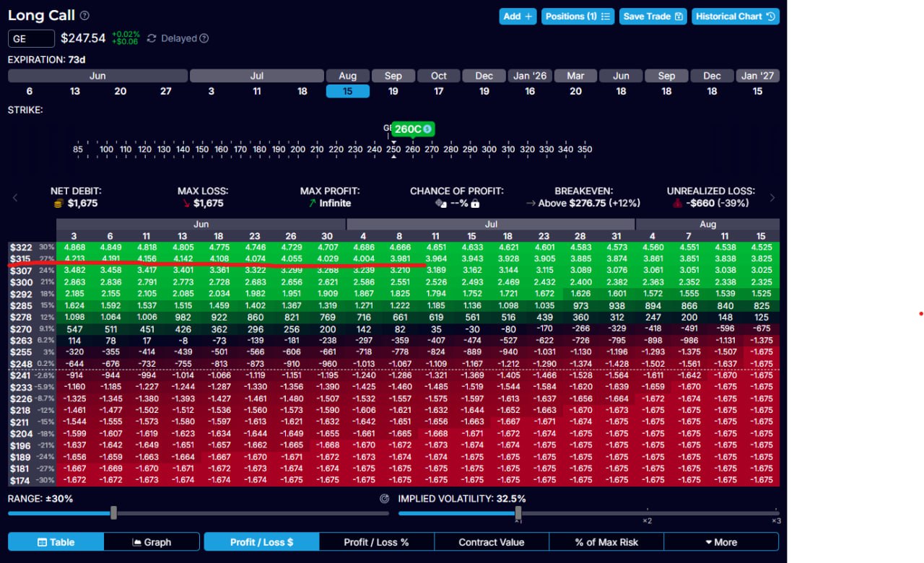Expand the More dropdown

pos(720,542)
